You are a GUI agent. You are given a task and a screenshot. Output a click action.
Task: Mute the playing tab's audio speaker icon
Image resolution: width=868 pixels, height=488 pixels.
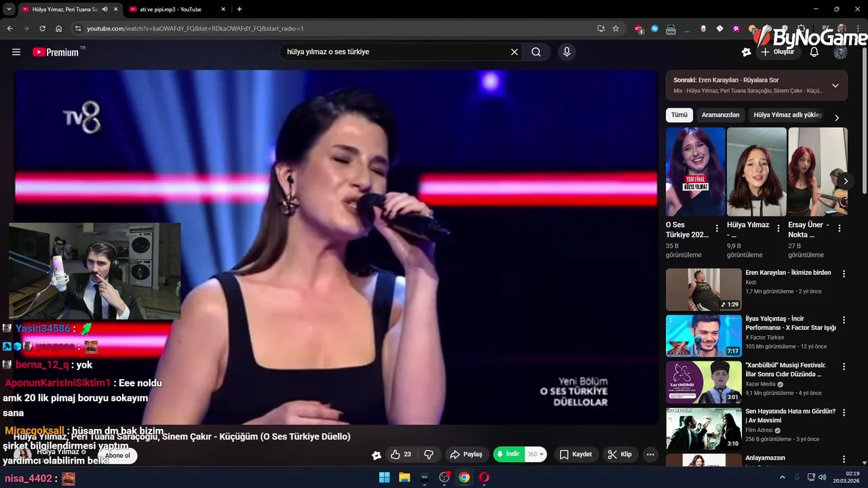click(x=104, y=9)
